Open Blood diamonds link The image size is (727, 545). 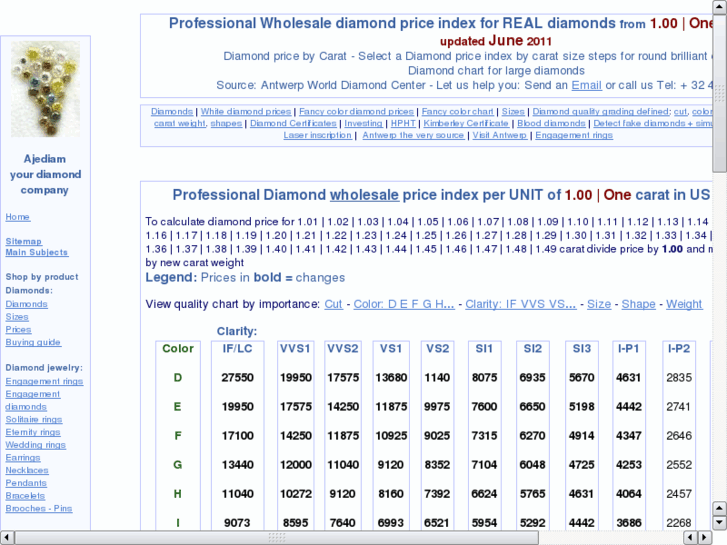click(x=551, y=123)
